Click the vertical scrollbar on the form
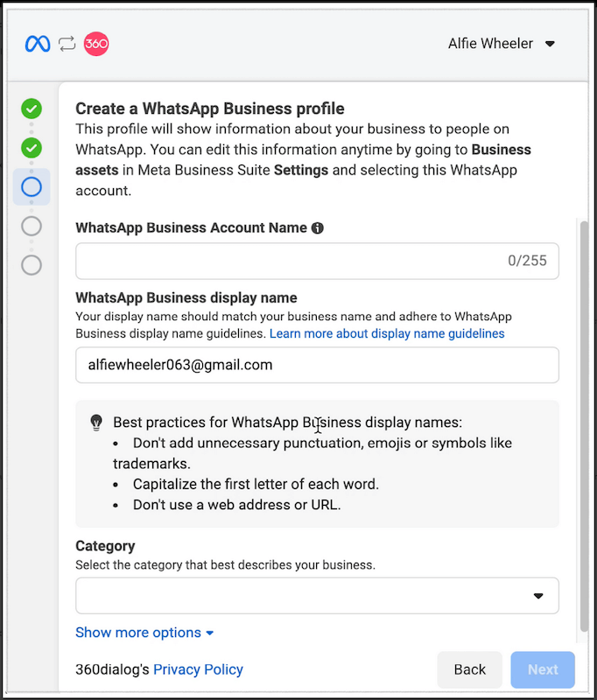This screenshot has height=700, width=597. (x=584, y=426)
